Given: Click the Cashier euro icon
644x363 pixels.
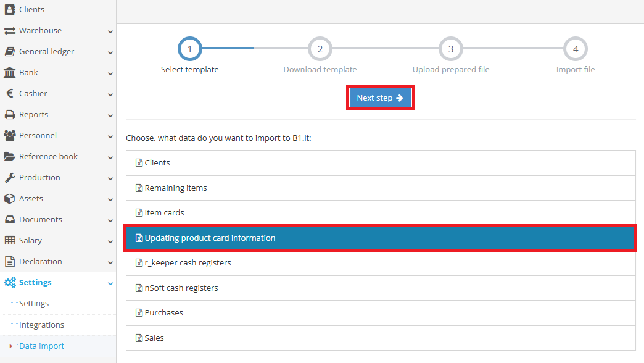Looking at the screenshot, I should [x=11, y=93].
